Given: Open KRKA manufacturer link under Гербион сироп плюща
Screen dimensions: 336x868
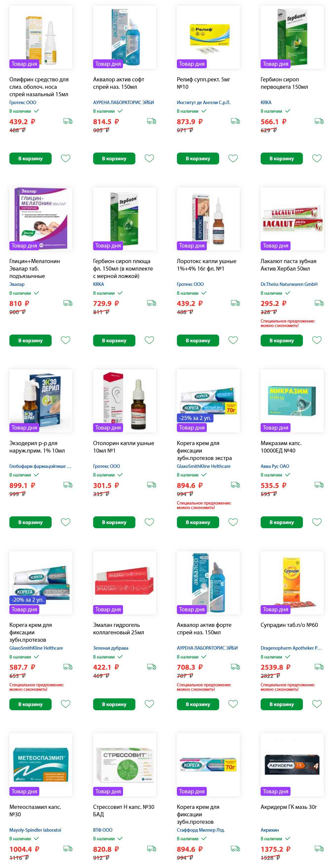Looking at the screenshot, I should 98,284.
